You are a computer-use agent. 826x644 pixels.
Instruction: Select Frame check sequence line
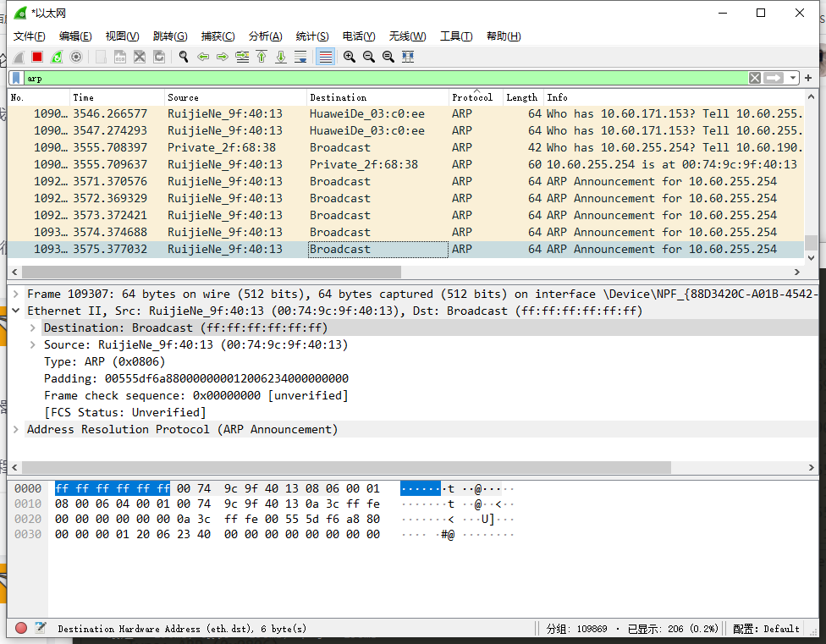point(196,395)
